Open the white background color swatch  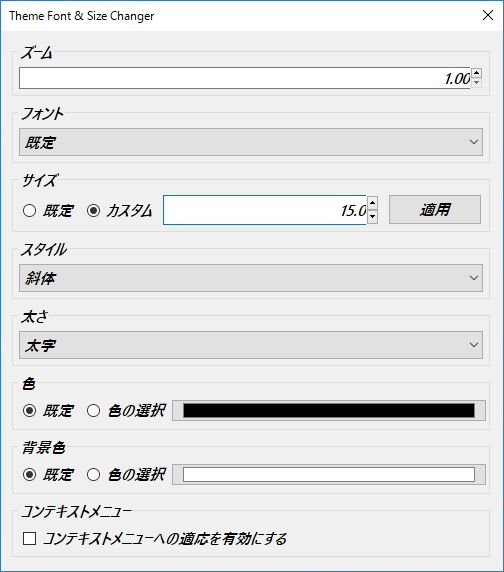[x=329, y=475]
